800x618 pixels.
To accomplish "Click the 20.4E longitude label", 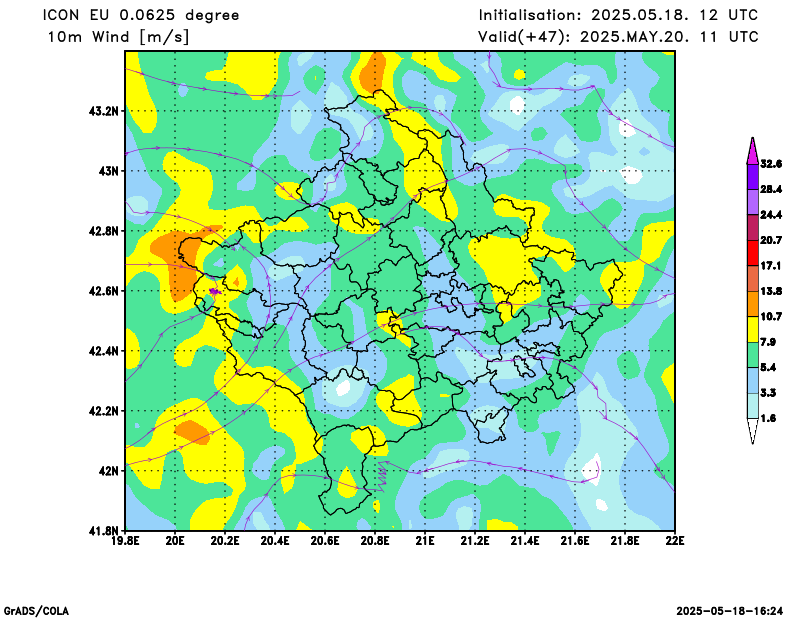I will click(x=275, y=541).
